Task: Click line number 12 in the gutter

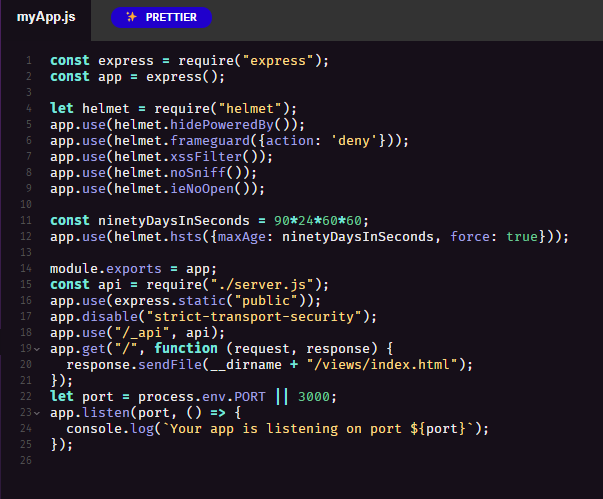Action: pyautogui.click(x=26, y=236)
